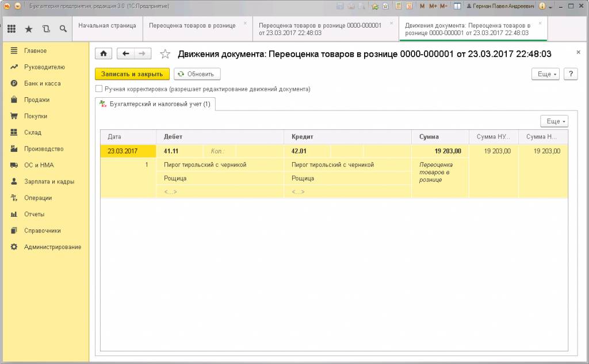Image resolution: width=589 pixels, height=364 pixels.
Task: Click the M- memory subtract button
Action: [x=443, y=6]
